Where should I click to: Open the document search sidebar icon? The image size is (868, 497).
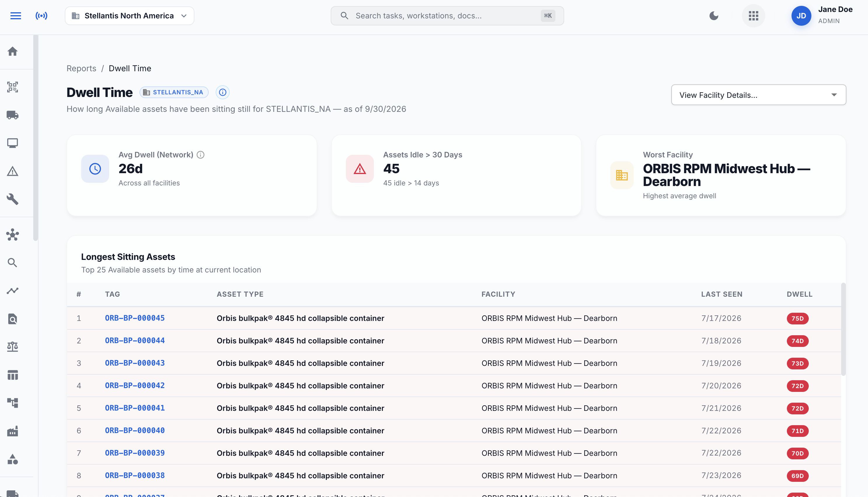13,319
